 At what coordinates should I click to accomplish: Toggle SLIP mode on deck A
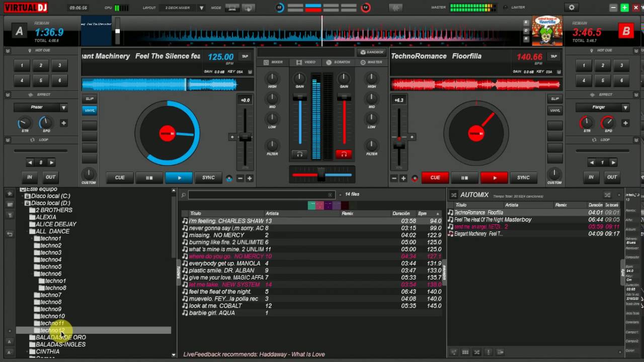[90, 99]
